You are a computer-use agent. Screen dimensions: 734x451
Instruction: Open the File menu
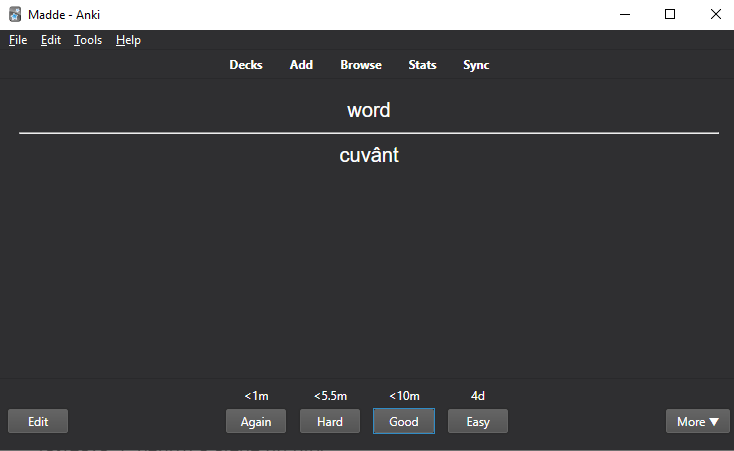[x=18, y=40]
